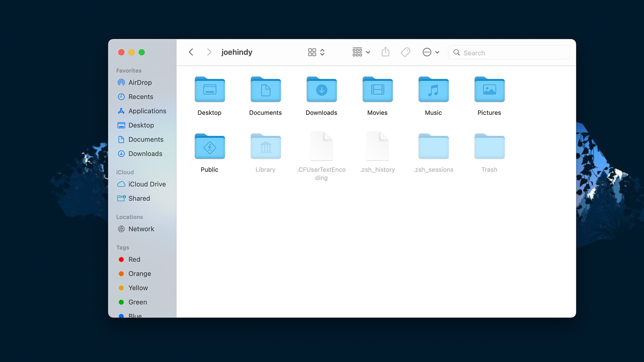Select Recents in the sidebar
Screen dimensions: 644x362
(141, 97)
